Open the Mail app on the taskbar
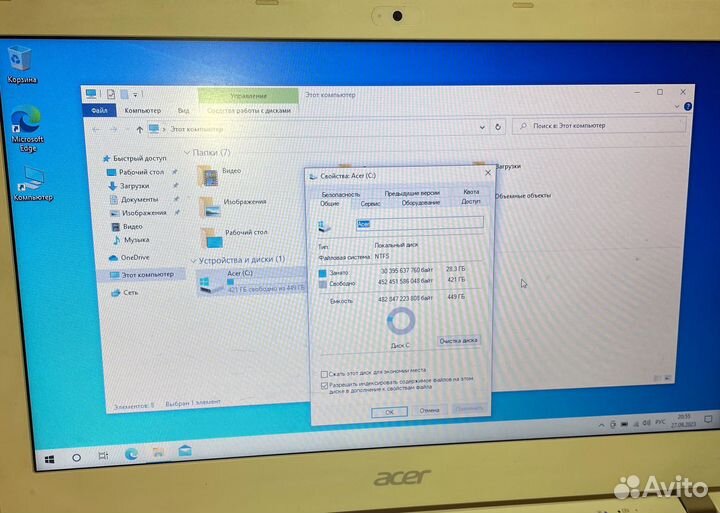Screen dimensions: 720x513 pos(185,451)
